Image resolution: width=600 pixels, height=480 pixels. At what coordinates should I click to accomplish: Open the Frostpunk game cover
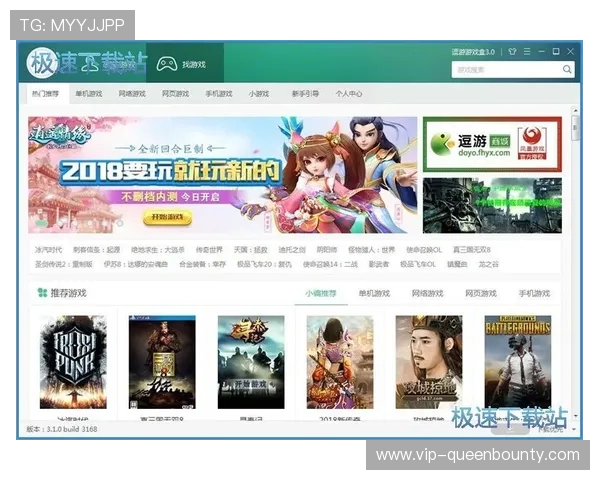[x=73, y=362]
